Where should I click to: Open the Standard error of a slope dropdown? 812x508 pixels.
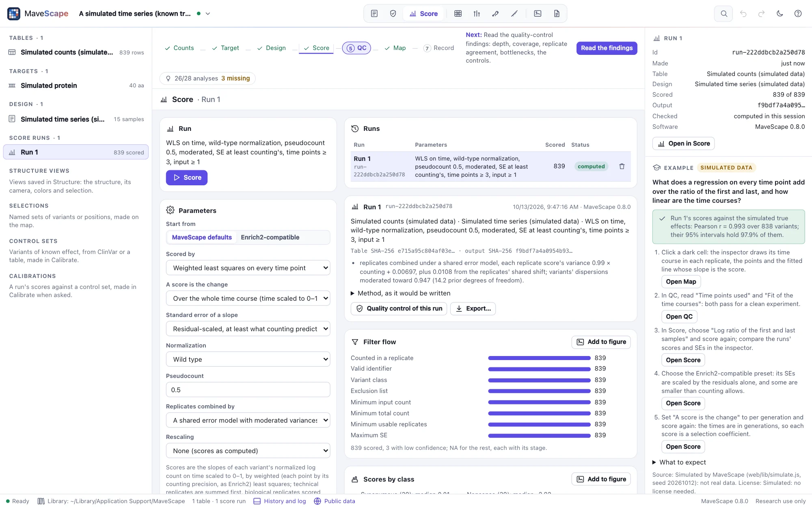click(x=248, y=329)
